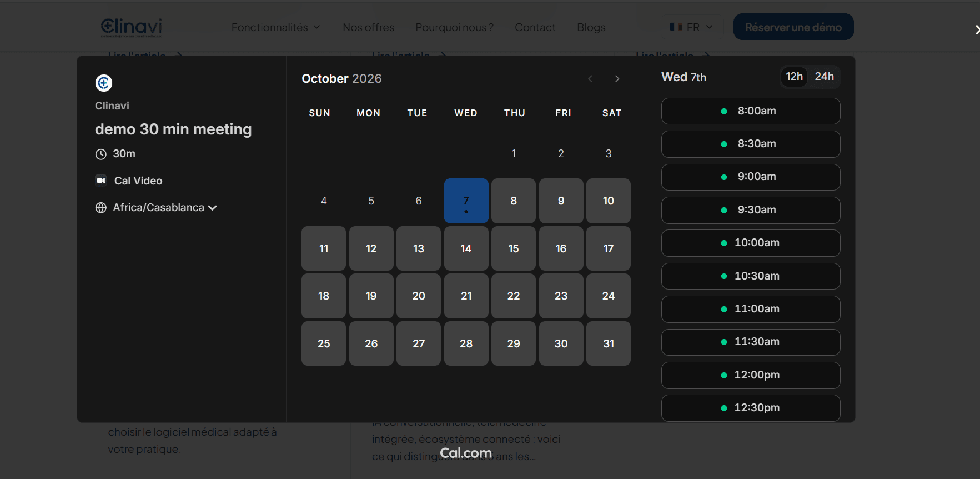
Task: Go to the previous month arrow
Action: [x=590, y=79]
